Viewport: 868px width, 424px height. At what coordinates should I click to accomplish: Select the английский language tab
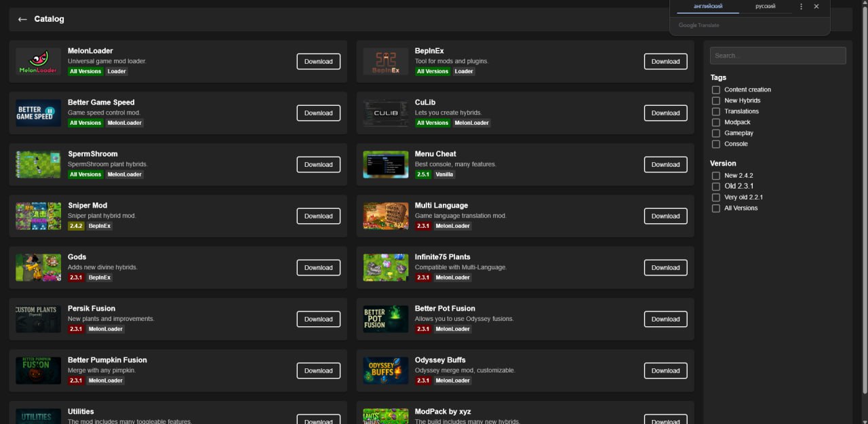point(708,6)
